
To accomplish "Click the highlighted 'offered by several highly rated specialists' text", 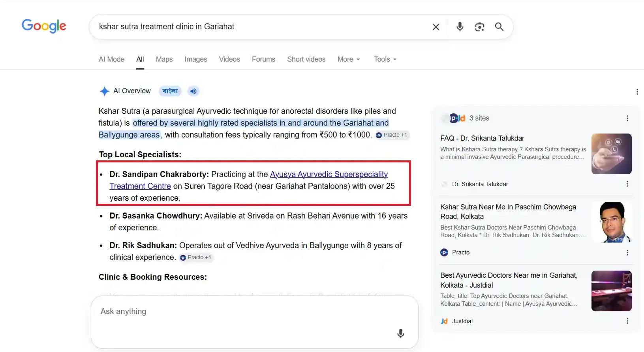I will tap(244, 129).
